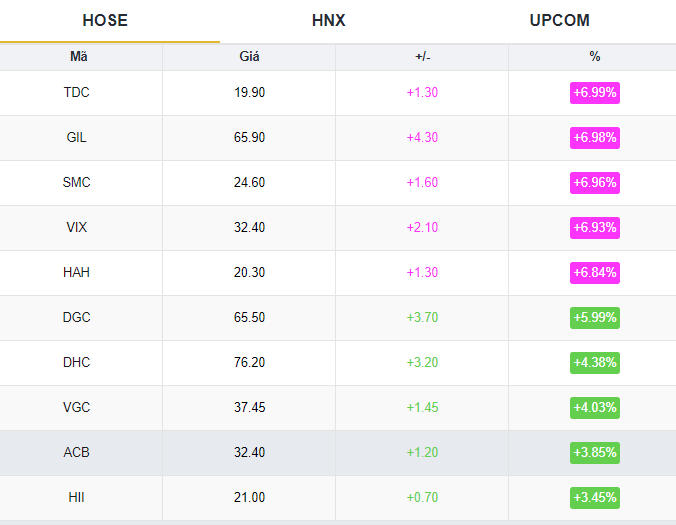
Task: Select the SMC ticker symbol
Action: pos(76,182)
